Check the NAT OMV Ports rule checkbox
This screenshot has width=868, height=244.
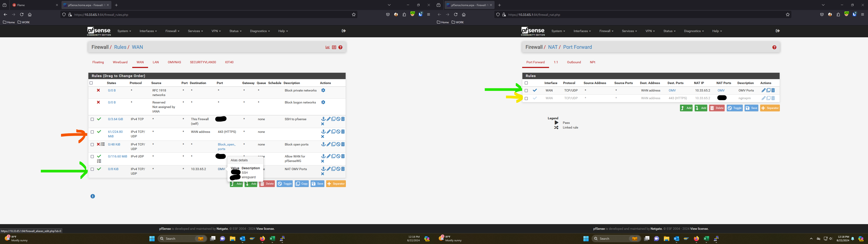coord(92,169)
